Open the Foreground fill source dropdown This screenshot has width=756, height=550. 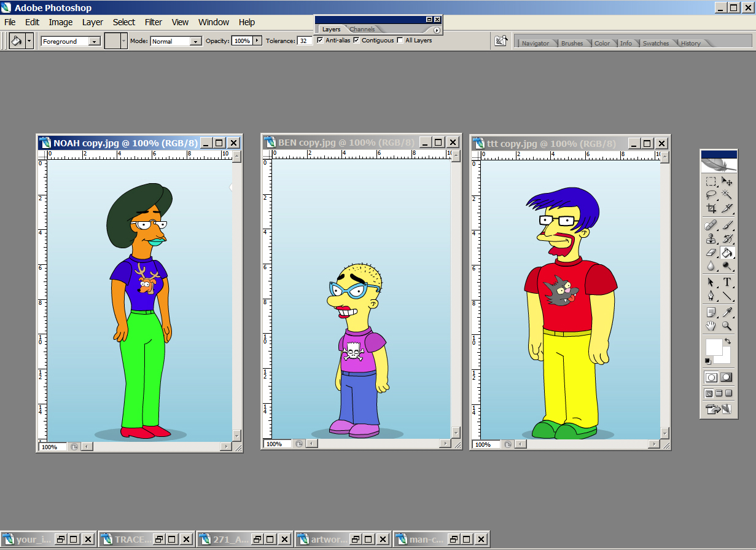(95, 41)
